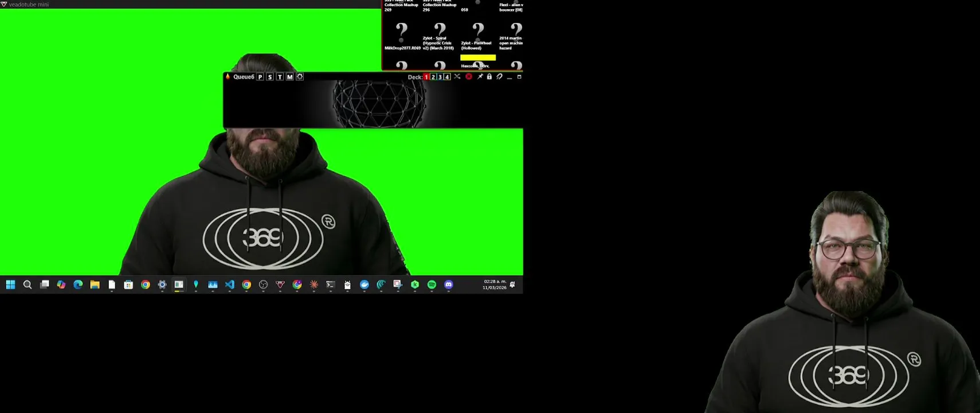Click the T button in Queue6 toolbar
The height and width of the screenshot is (413, 980).
click(280, 77)
